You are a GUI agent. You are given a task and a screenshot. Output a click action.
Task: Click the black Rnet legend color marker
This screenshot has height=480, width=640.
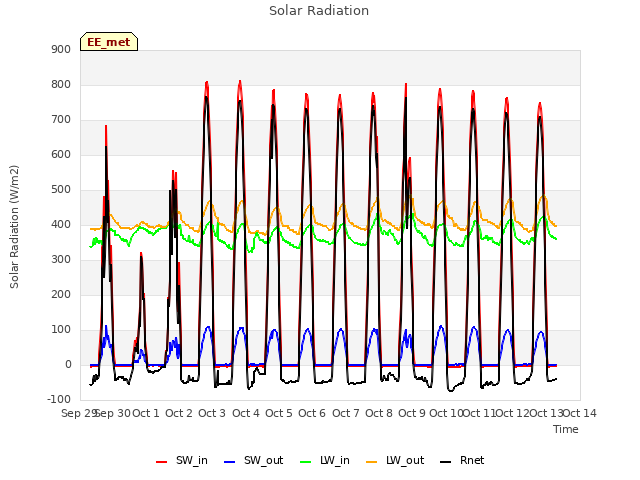pyautogui.click(x=446, y=462)
